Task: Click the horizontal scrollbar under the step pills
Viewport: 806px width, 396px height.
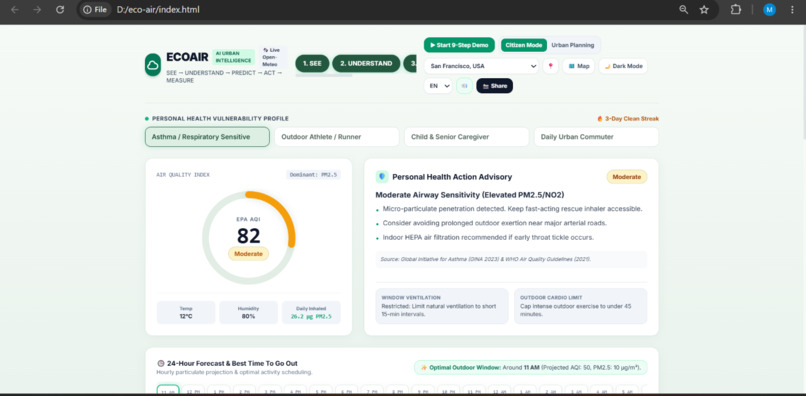Action: (324, 76)
